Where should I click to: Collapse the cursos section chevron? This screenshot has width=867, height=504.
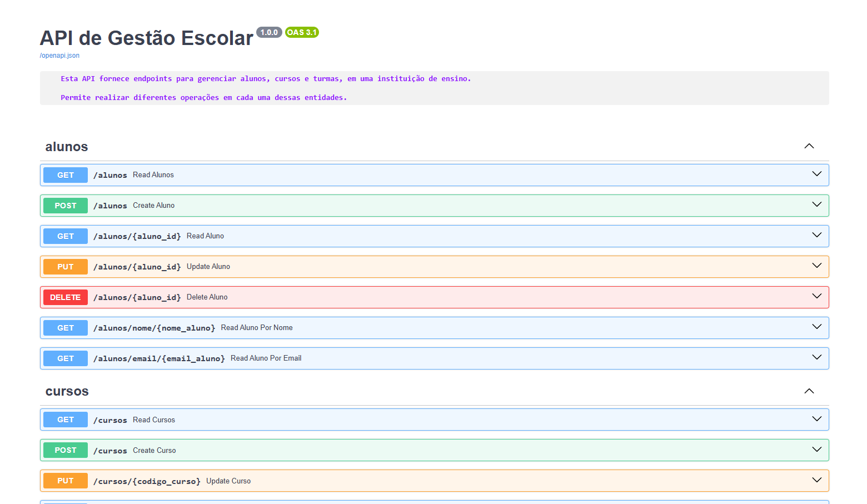[x=809, y=391]
